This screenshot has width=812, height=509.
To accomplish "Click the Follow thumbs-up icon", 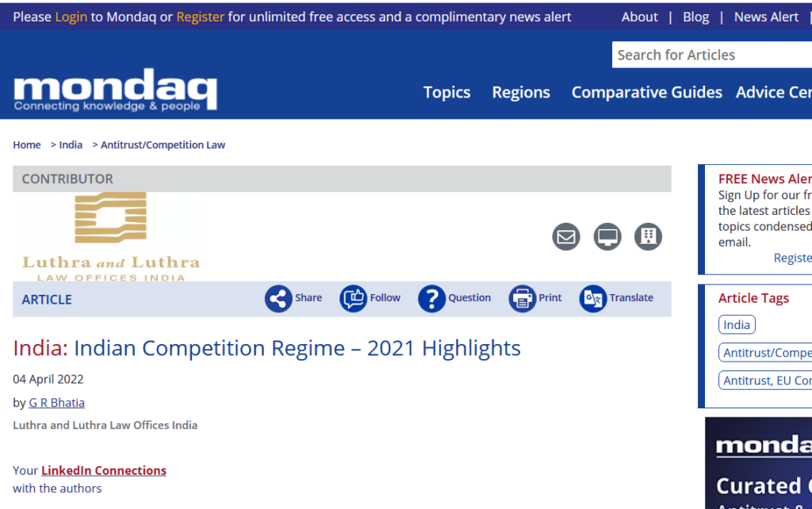I will (353, 299).
